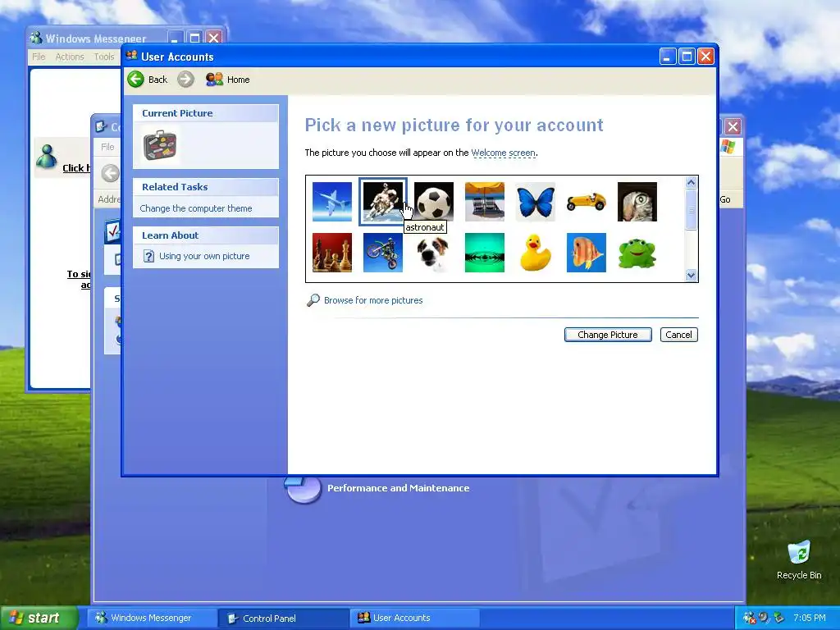
Task: Open Change the computer theme task
Action: coord(195,208)
